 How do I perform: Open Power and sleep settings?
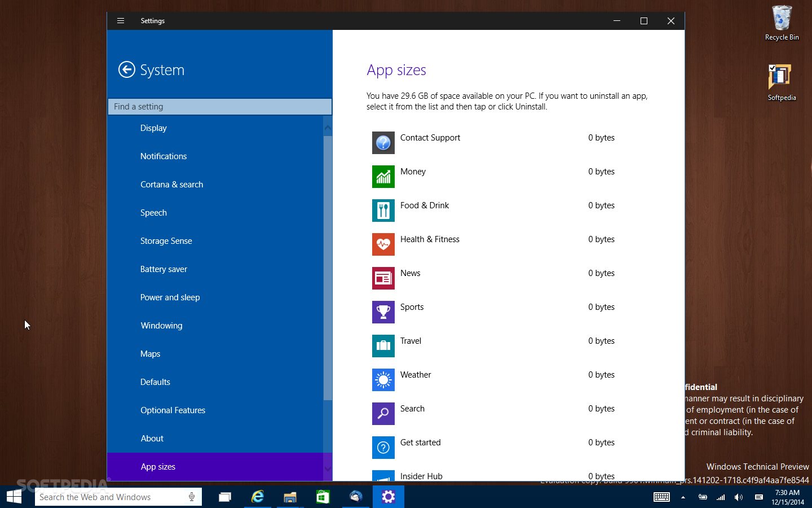[170, 297]
